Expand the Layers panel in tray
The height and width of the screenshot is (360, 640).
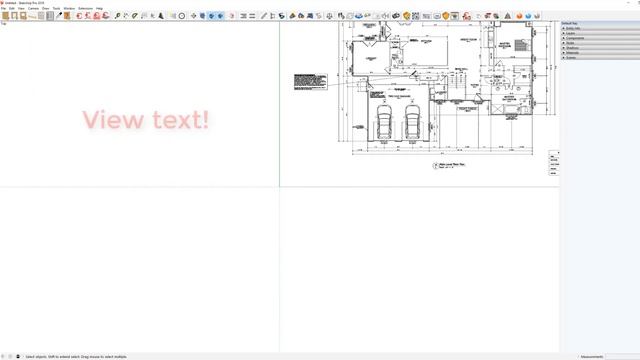(600, 33)
